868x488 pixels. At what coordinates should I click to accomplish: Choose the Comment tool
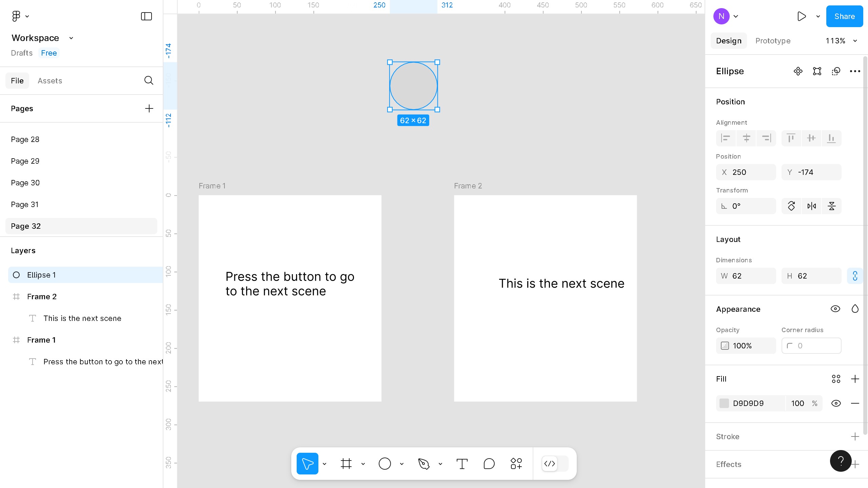[x=489, y=464]
